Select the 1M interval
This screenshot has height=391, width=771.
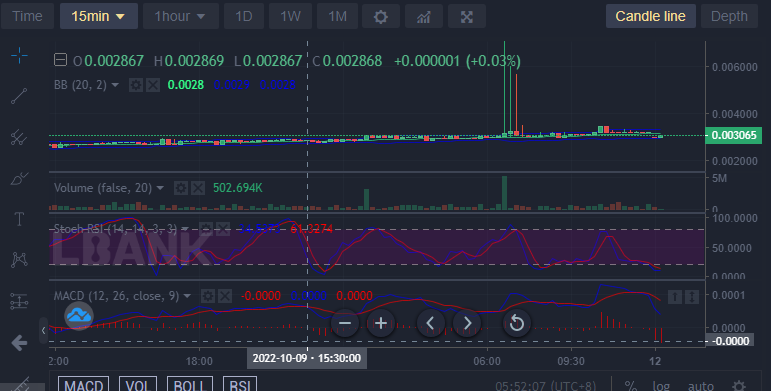pyautogui.click(x=337, y=16)
